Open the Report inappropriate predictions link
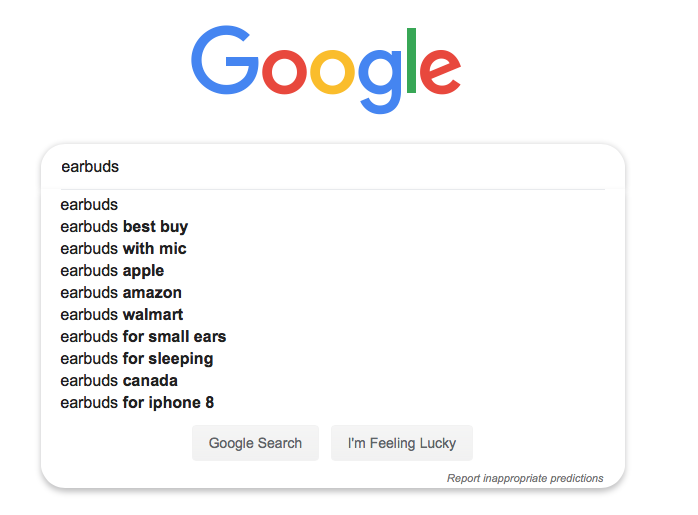698x515 pixels. click(x=525, y=478)
